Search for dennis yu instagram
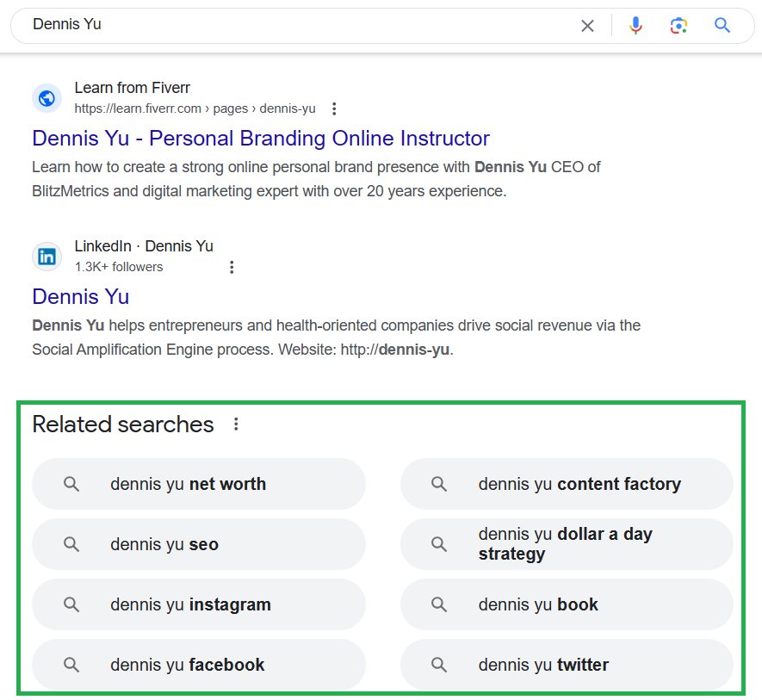The width and height of the screenshot is (762, 700). click(199, 604)
